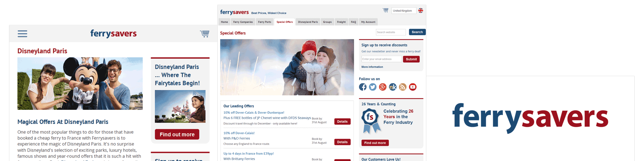Open 10% off Dover-Calais & Dover-Dunkerque link
Screen dimensions: 644x161
click(x=254, y=113)
